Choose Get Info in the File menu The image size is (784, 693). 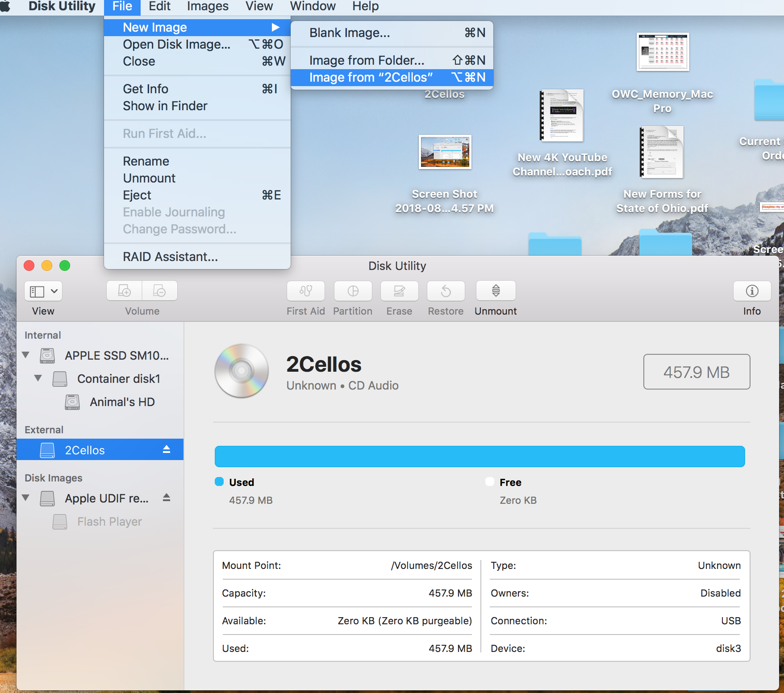(197, 89)
